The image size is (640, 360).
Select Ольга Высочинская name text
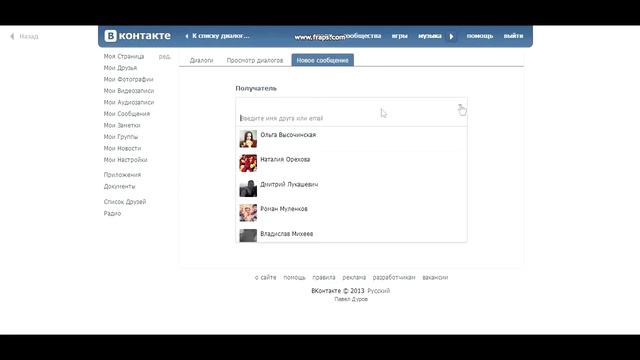click(288, 135)
